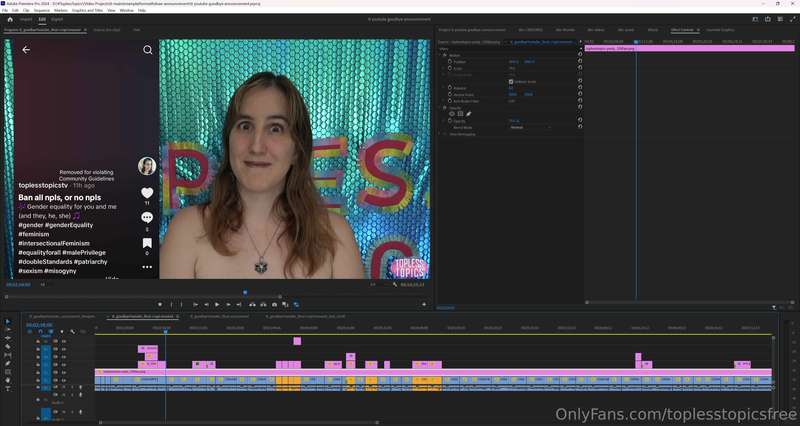
Task: Open the Blend Mode dropdown
Action: [531, 127]
